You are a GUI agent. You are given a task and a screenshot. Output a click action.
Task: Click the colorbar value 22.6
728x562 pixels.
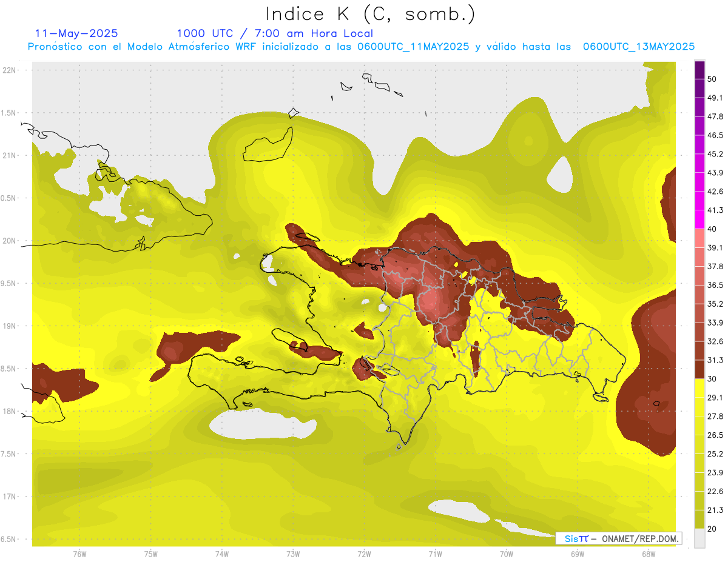[715, 491]
